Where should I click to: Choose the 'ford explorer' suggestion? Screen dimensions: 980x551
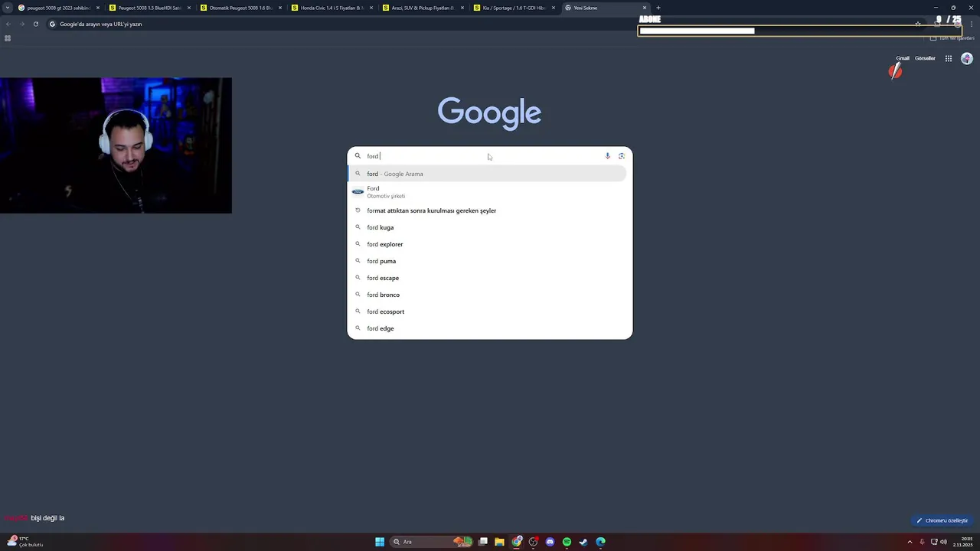pos(488,244)
